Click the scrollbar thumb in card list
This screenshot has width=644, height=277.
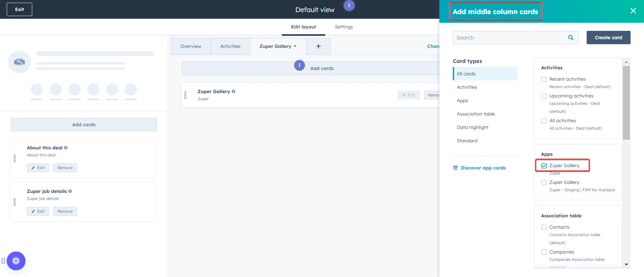[626, 103]
